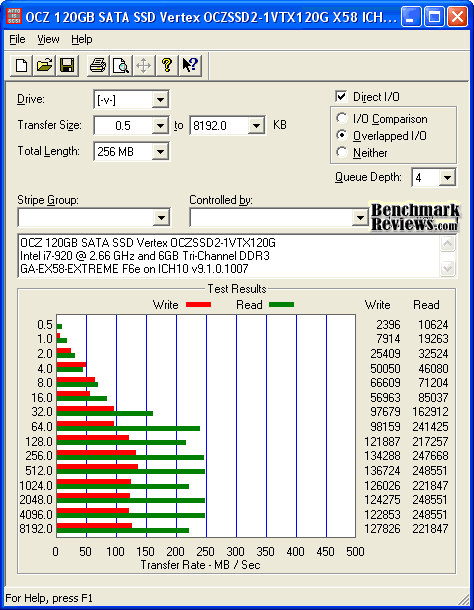Click the Write value 127826
The image size is (474, 610).
pyautogui.click(x=382, y=529)
